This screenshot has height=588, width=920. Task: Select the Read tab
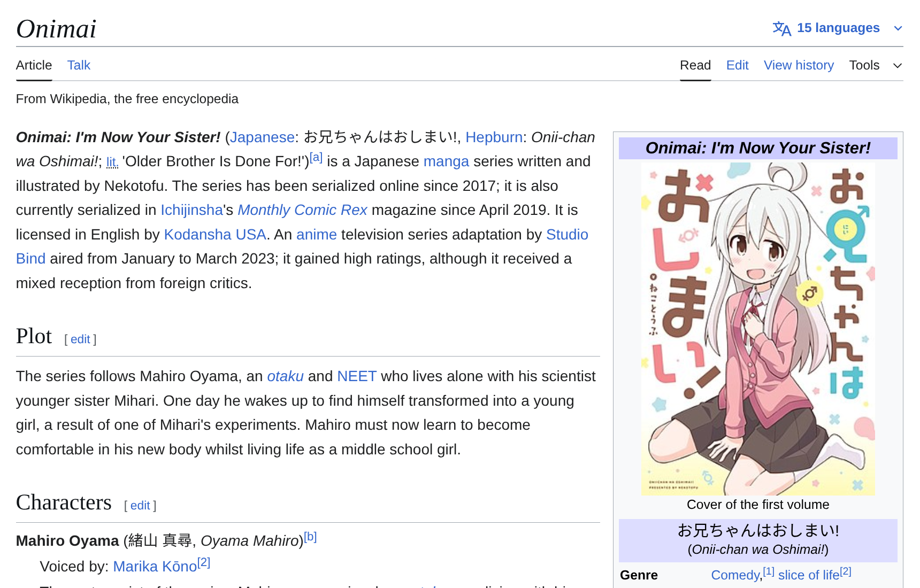pos(695,65)
